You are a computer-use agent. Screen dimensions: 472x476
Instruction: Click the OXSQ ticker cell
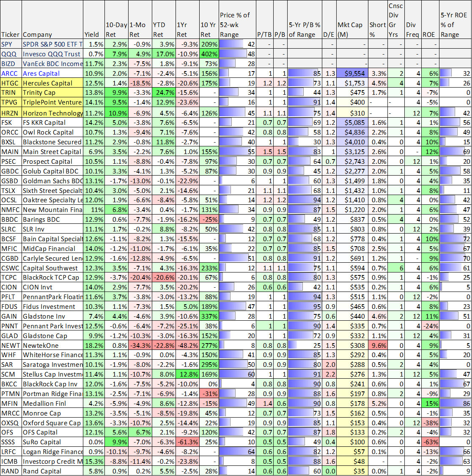[11, 423]
